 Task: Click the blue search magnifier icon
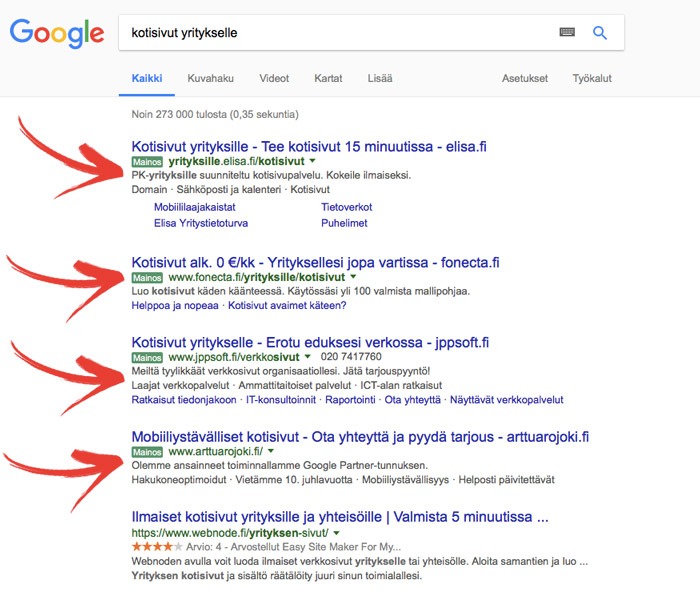[x=600, y=33]
